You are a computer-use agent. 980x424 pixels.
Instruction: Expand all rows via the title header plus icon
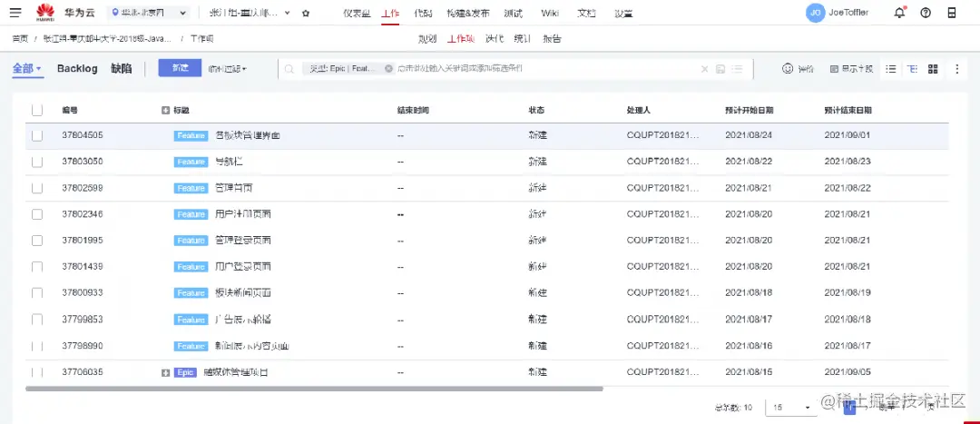pyautogui.click(x=166, y=111)
